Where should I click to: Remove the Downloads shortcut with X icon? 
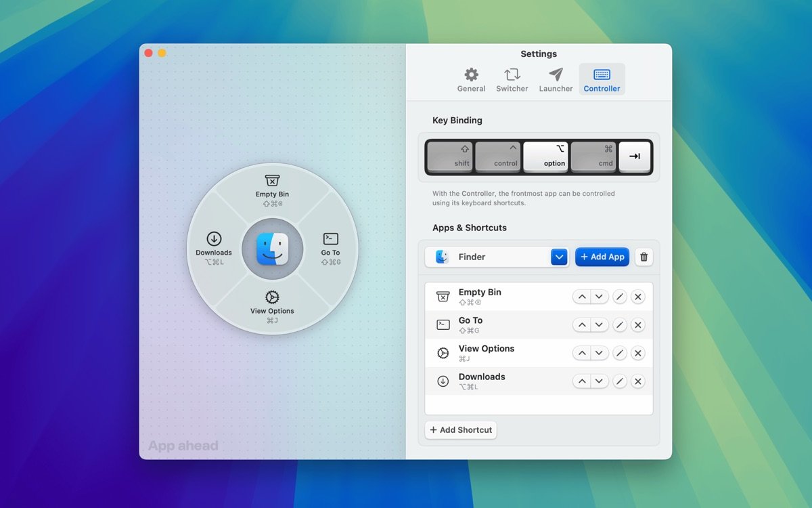[637, 381]
